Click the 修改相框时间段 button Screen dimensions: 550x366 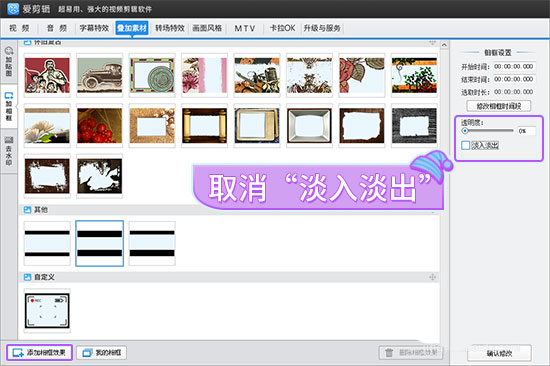[x=499, y=106]
